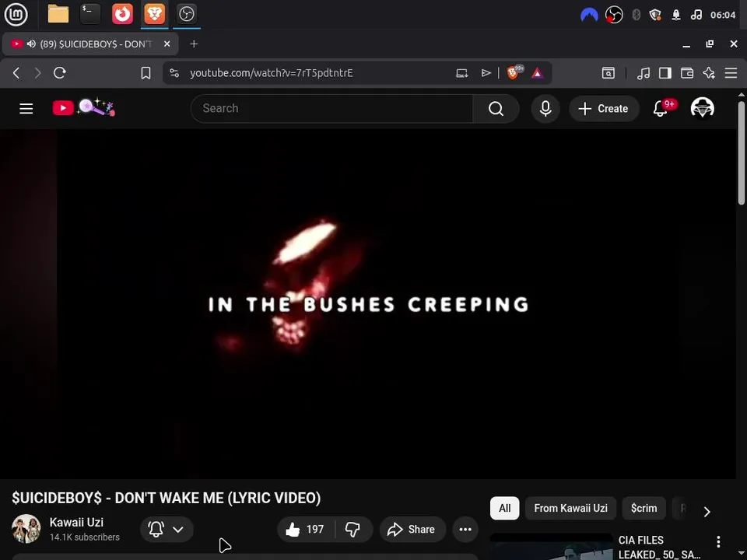The height and width of the screenshot is (560, 747).
Task: Select the $crim filter chip
Action: pyautogui.click(x=644, y=508)
